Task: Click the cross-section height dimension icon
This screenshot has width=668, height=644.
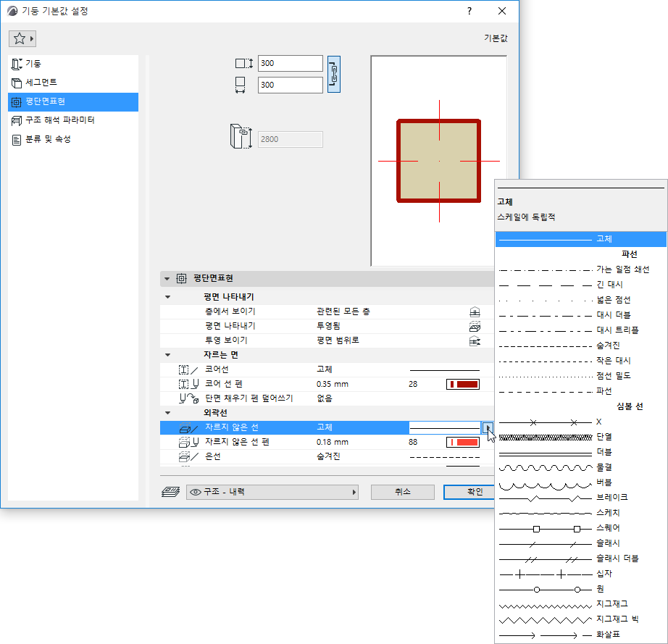Action: 244,64
